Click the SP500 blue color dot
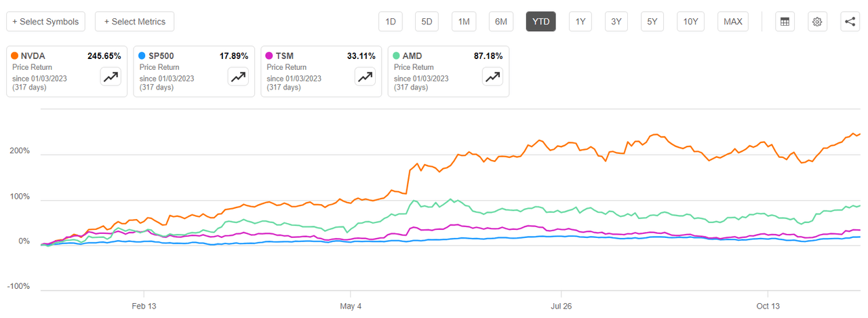868x318 pixels. (x=142, y=56)
